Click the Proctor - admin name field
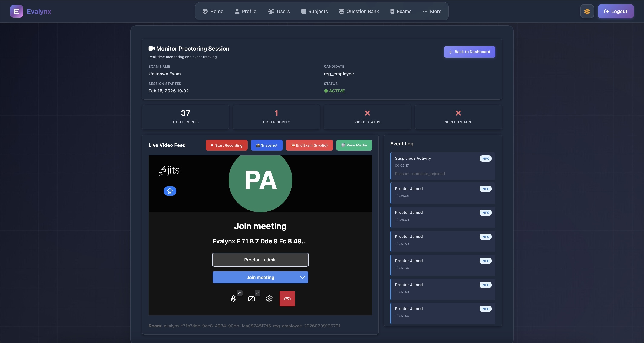This screenshot has width=644, height=343. point(260,260)
